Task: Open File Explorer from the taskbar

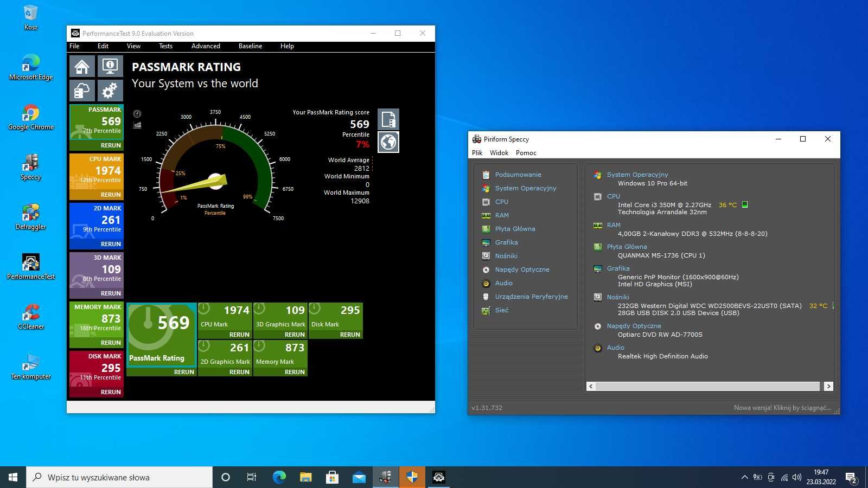Action: click(x=305, y=477)
